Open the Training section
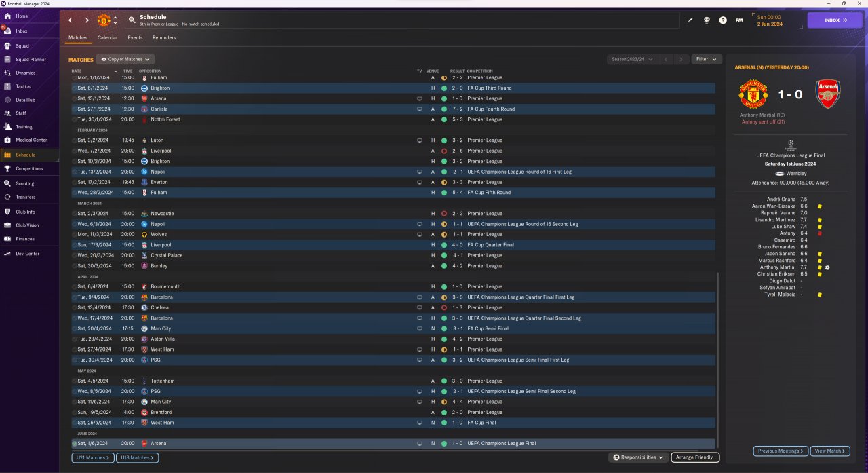The height and width of the screenshot is (473, 868). click(x=24, y=127)
